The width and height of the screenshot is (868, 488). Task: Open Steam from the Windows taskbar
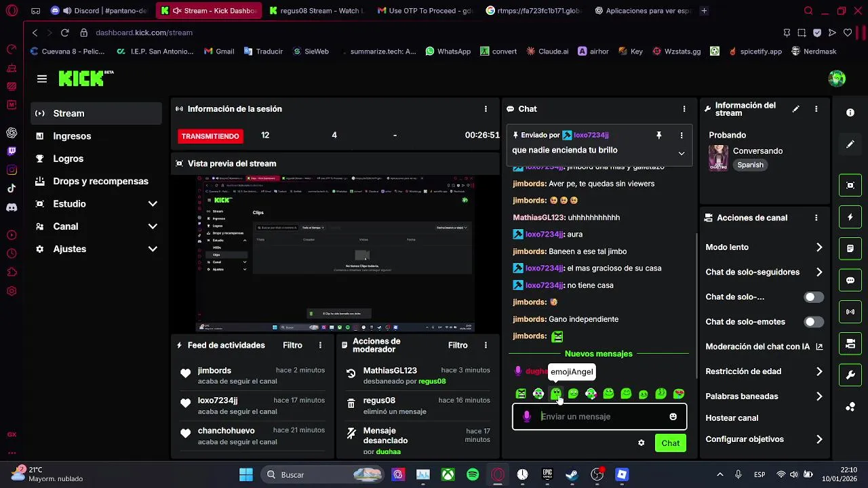pyautogui.click(x=572, y=474)
